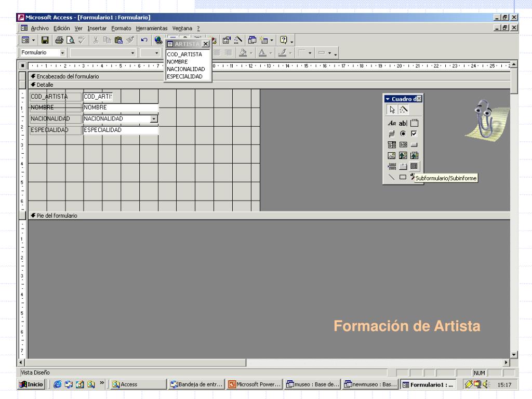Select the Option Button radio tool
The height and width of the screenshot is (399, 532).
(403, 134)
